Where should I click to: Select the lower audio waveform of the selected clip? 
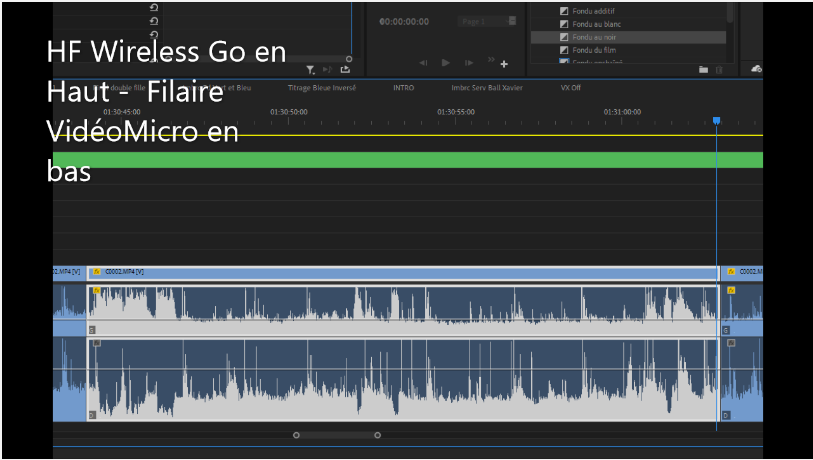[x=403, y=379]
